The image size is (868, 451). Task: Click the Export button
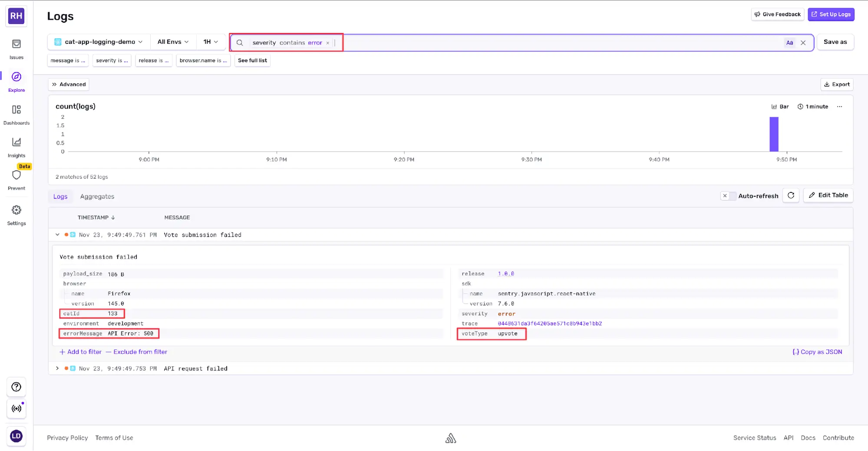tap(837, 84)
